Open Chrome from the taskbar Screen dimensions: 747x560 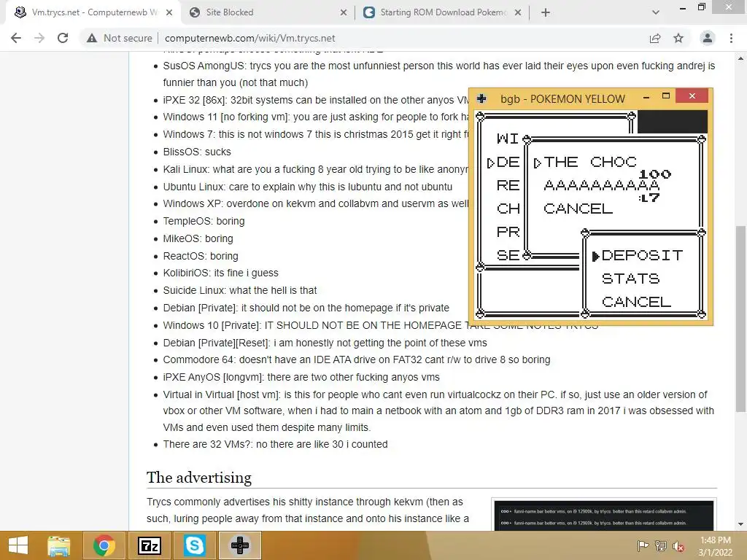tap(104, 545)
